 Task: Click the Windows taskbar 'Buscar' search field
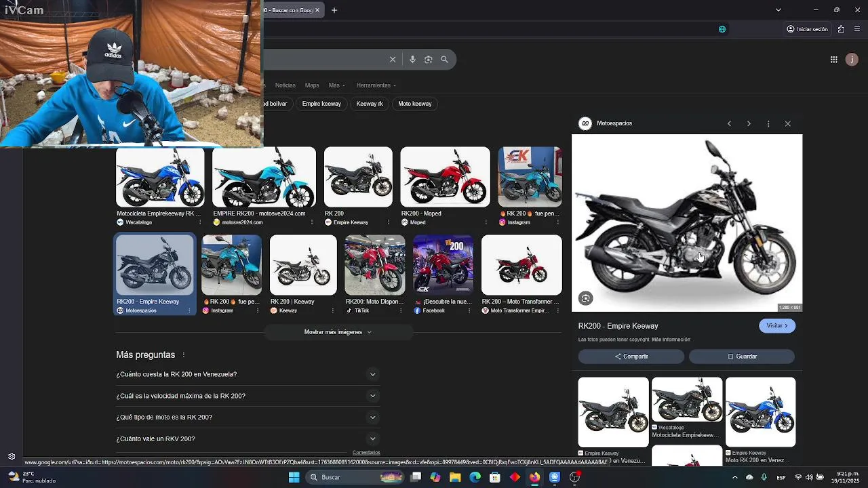[356, 477]
